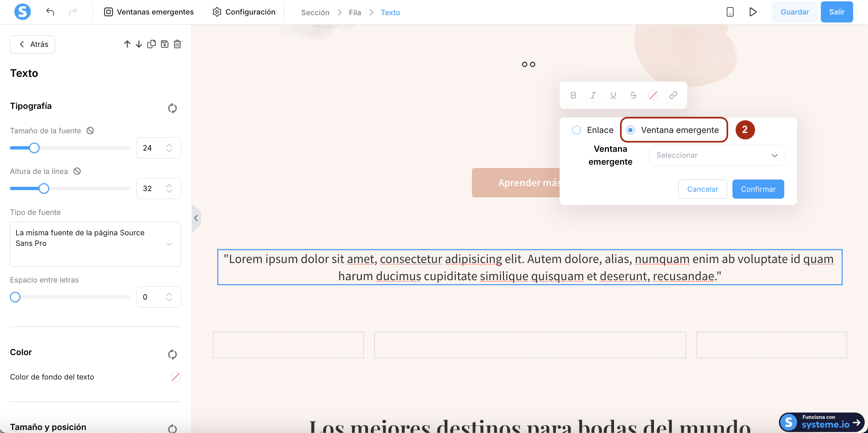Select the Ventana emergente radio option
The width and height of the screenshot is (868, 433).
coord(631,130)
